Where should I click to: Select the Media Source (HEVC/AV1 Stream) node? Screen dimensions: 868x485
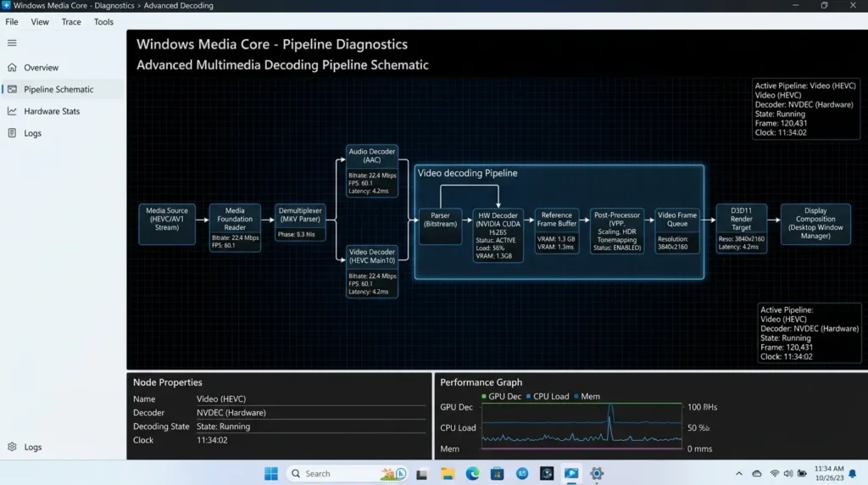tap(167, 224)
